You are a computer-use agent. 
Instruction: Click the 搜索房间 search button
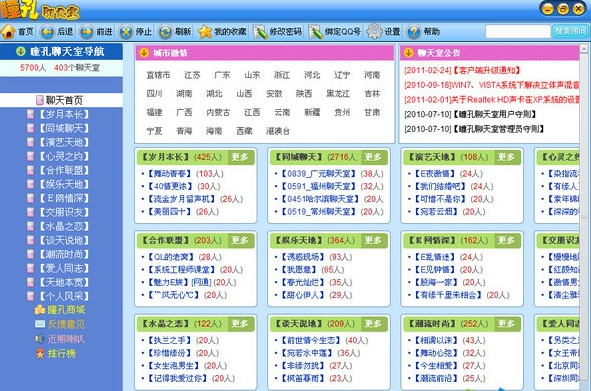tap(571, 31)
